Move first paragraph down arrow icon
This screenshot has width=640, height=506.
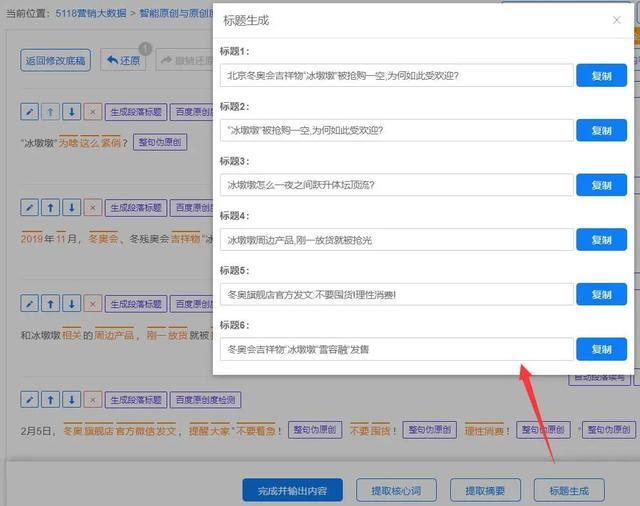(x=72, y=111)
